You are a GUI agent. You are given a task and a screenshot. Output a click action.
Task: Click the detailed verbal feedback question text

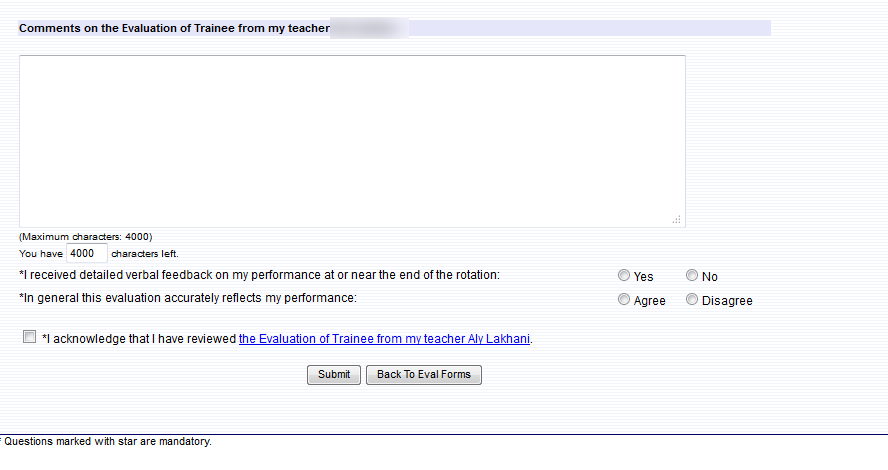pos(260,274)
